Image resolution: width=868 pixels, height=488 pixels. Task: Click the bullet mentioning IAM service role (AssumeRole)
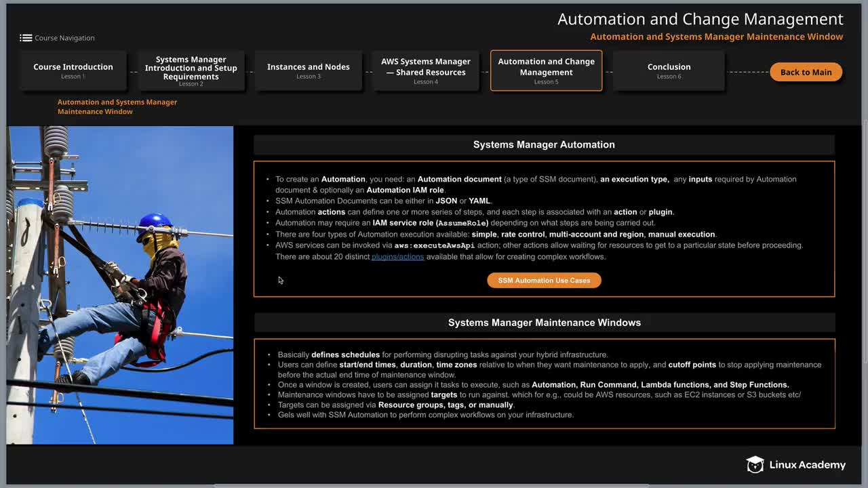[x=465, y=223]
